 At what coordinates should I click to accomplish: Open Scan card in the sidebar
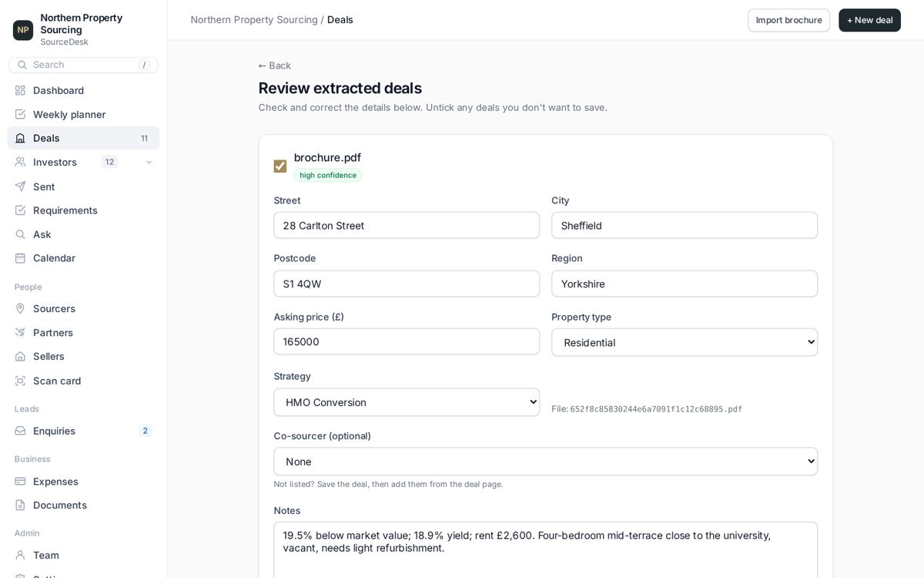(83, 381)
